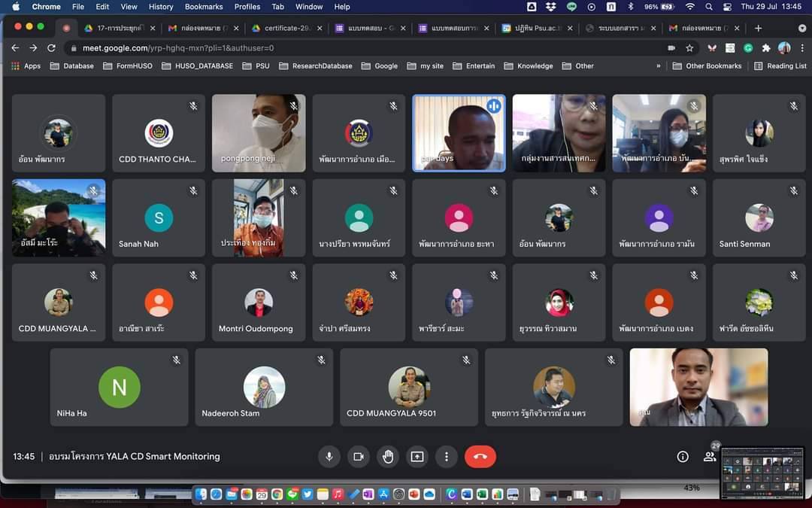Screen dimensions: 812x508
Task: Select the Sanah Nah participant tile
Action: click(x=159, y=217)
